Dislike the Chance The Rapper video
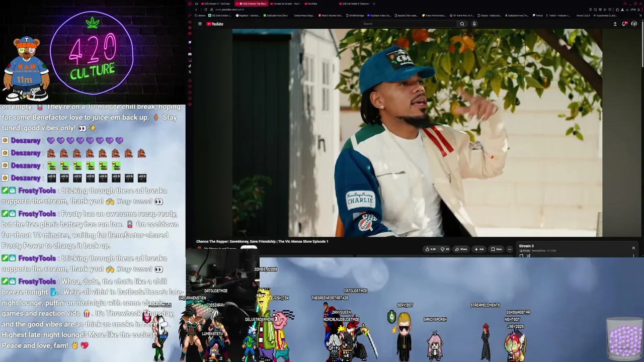Viewport: 644px width, 362px height. 445,249
